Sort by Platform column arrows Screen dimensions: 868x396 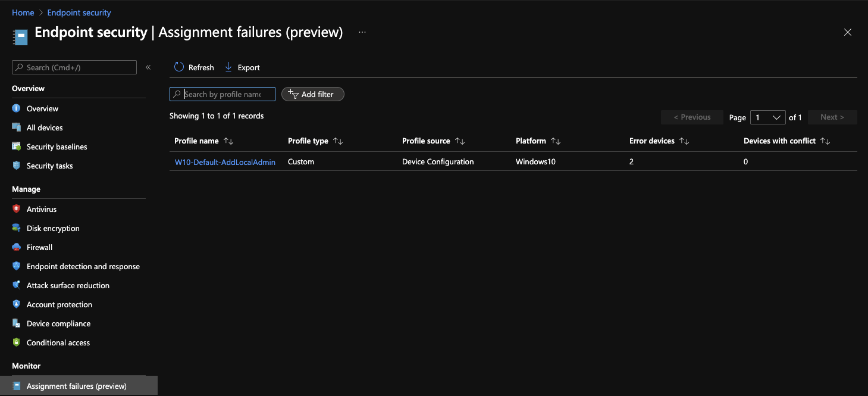coord(556,141)
